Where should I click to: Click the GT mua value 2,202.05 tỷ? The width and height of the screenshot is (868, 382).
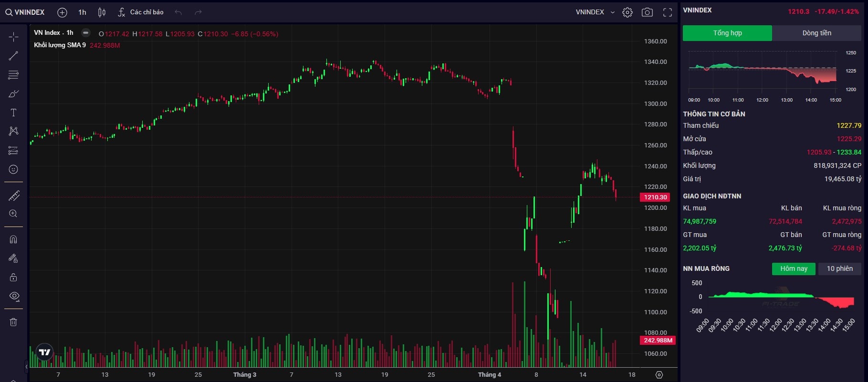[x=700, y=248]
